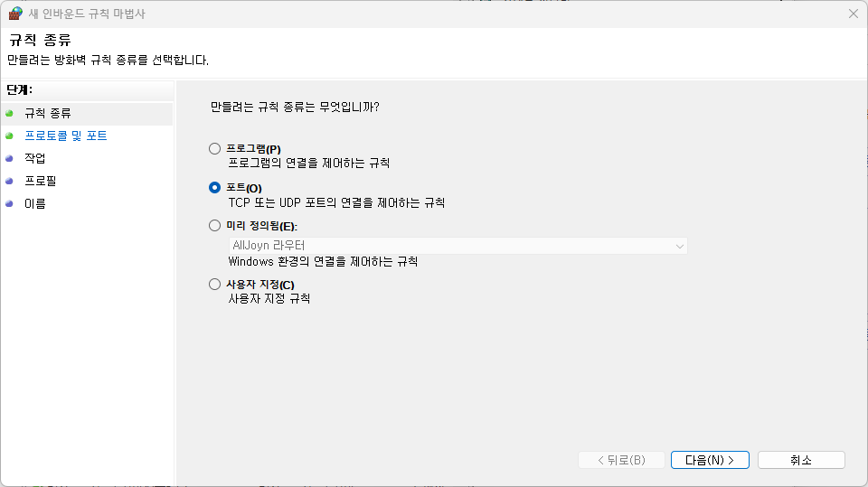Select the 프로그램(P) radio button
Screen dimensions: 868x487
point(215,148)
